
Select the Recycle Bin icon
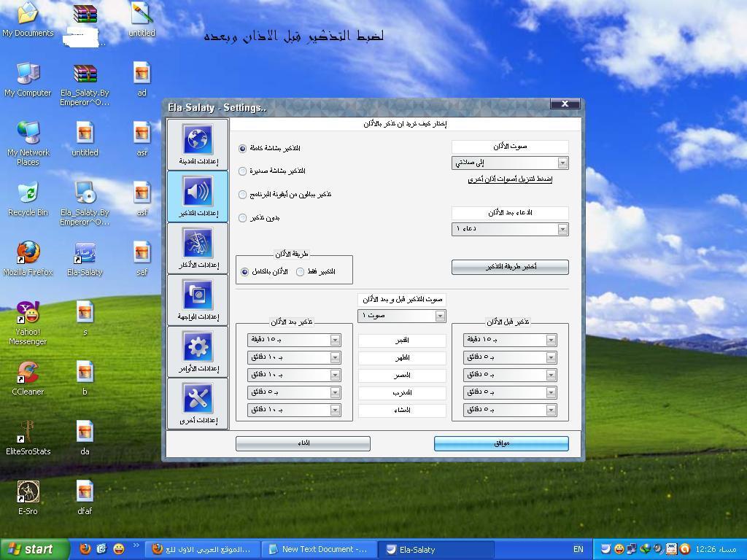[28, 198]
